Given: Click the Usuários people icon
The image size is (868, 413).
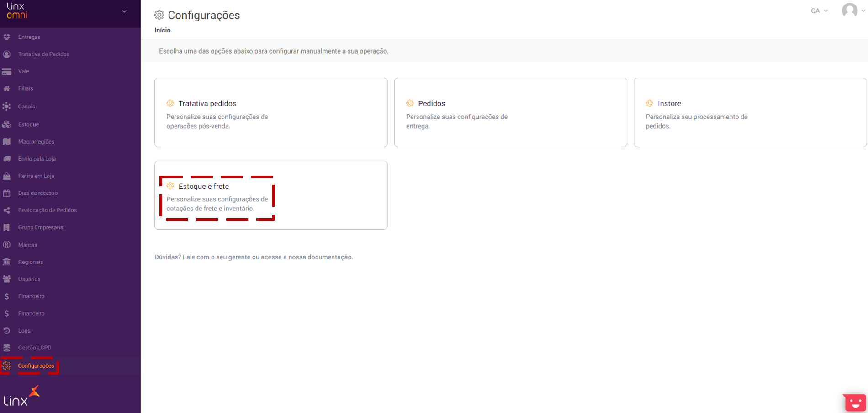Looking at the screenshot, I should tap(7, 279).
